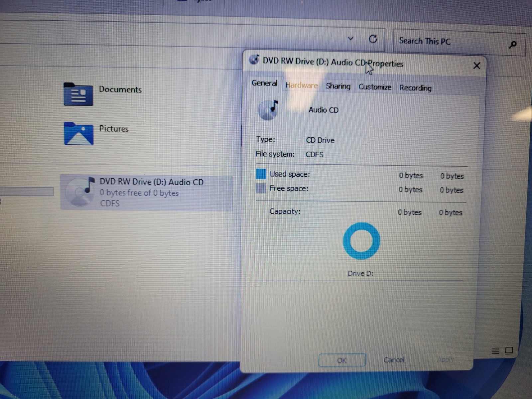Switch to details view icon in Explorer corner
This screenshot has height=399, width=532.
click(495, 350)
